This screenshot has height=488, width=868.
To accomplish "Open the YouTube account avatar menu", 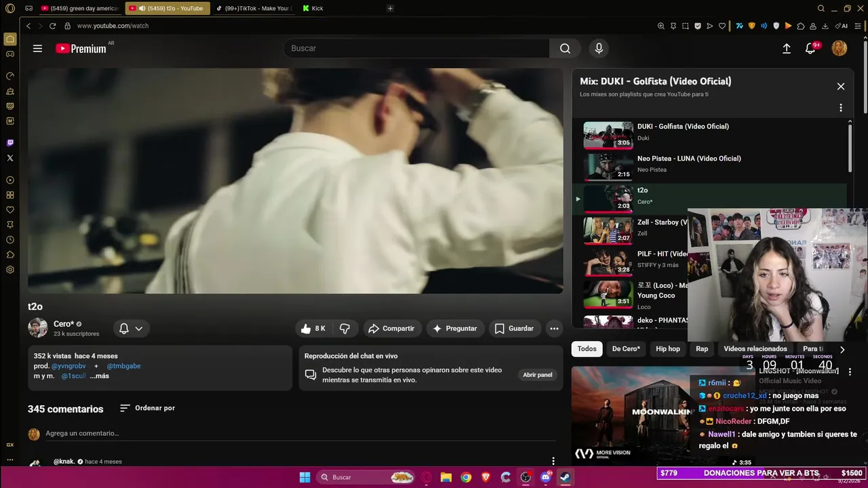I will click(840, 48).
